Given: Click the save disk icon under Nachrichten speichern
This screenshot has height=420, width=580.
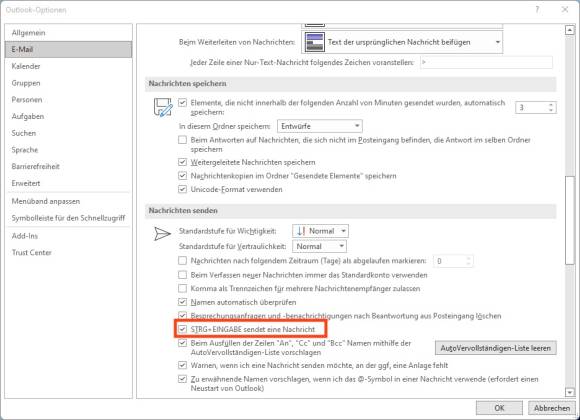Looking at the screenshot, I should pos(163,107).
